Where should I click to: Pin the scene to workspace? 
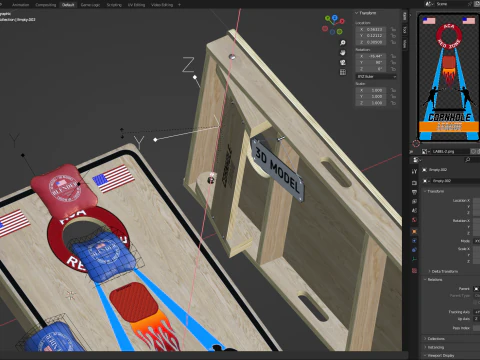(x=470, y=4)
